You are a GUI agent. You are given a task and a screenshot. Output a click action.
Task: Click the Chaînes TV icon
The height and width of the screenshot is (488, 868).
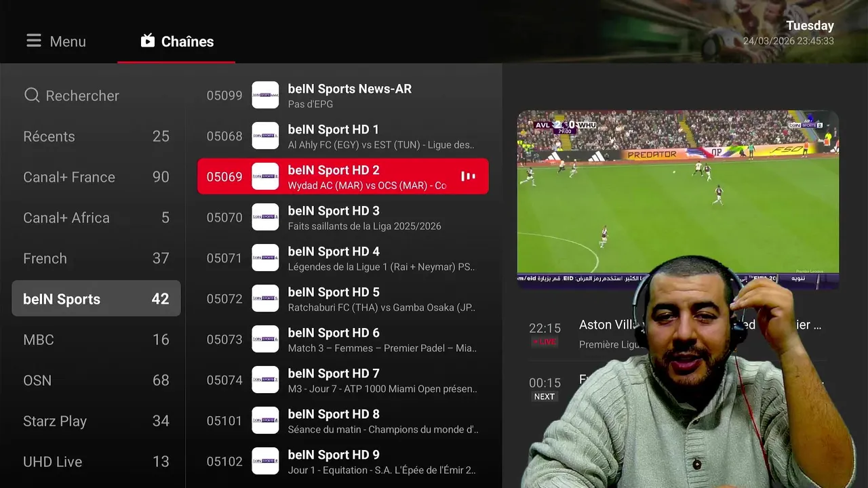[148, 41]
